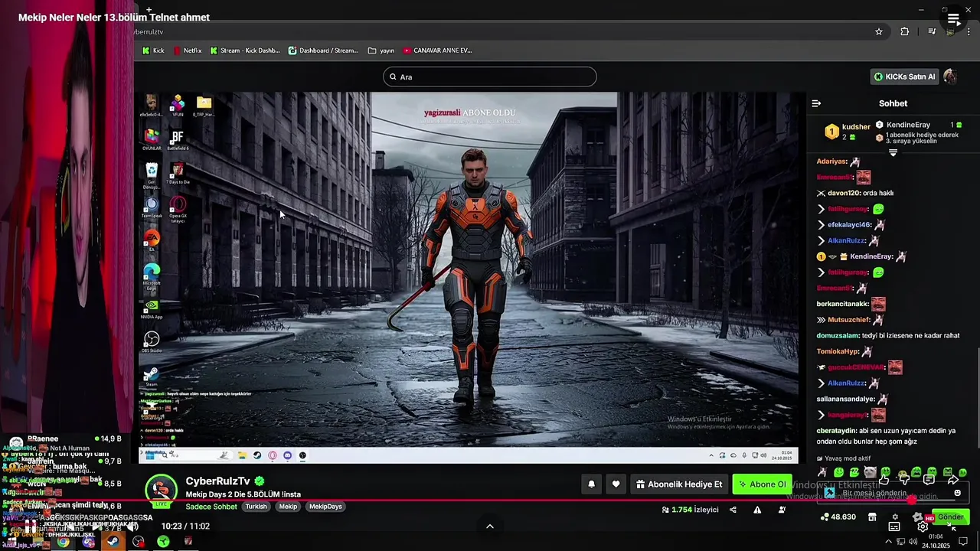
Task: Click the Gönder send button
Action: (950, 517)
